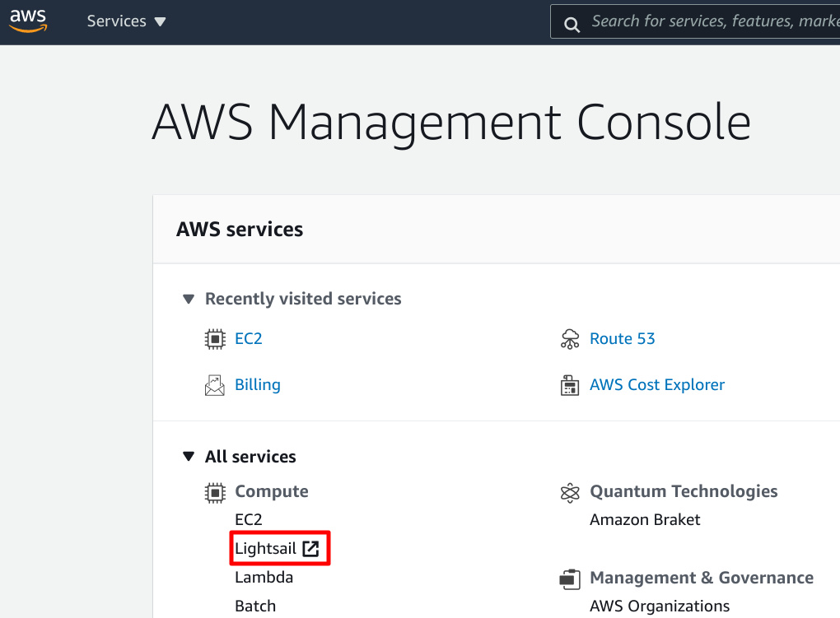Click the EC2 chip icon in recently visited
The width and height of the screenshot is (840, 618).
click(215, 339)
